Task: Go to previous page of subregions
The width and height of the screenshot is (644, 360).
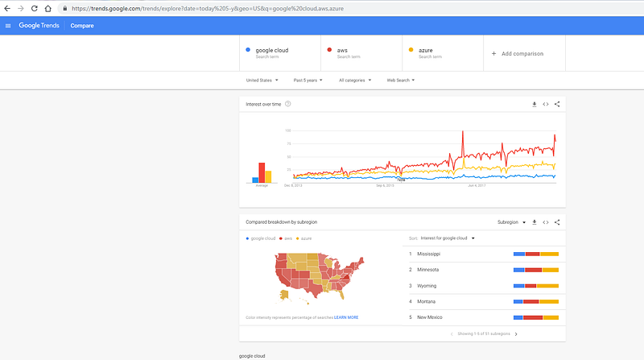Action: (452, 334)
